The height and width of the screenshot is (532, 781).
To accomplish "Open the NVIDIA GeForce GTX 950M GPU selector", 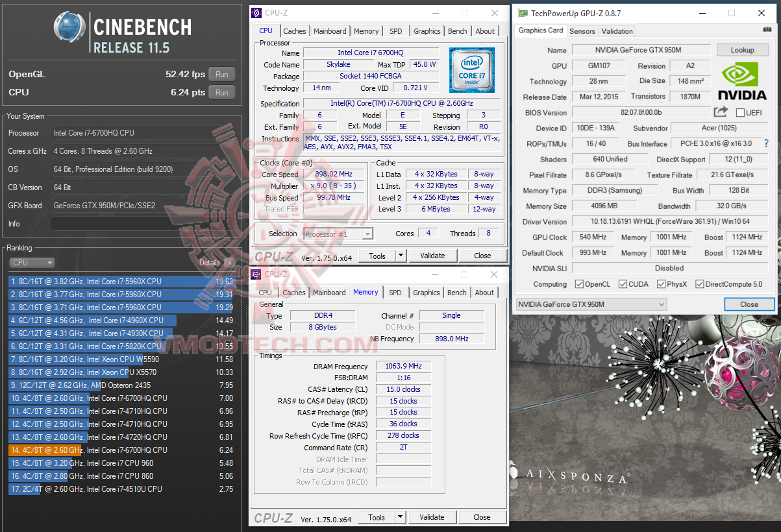I will pyautogui.click(x=591, y=304).
